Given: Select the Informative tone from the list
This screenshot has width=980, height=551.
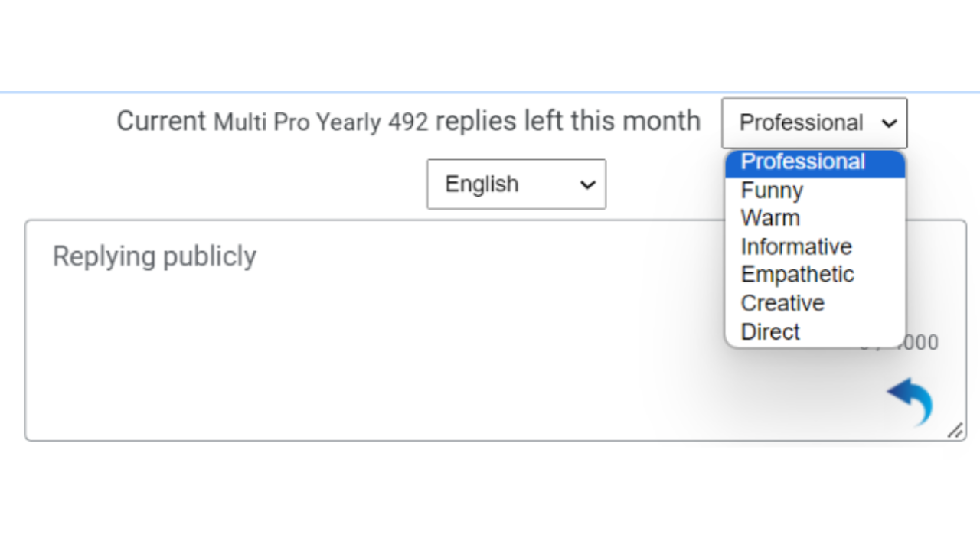Looking at the screenshot, I should 796,246.
